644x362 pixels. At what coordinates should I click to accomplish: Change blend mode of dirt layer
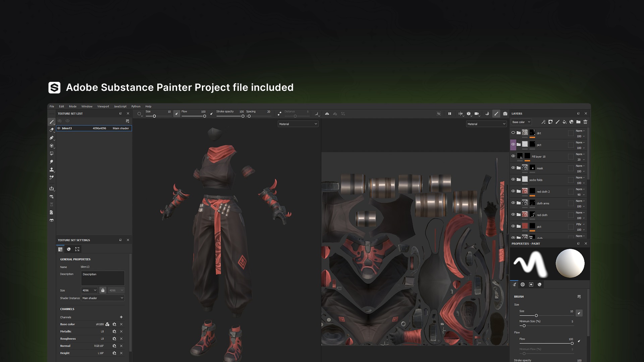[580, 131]
